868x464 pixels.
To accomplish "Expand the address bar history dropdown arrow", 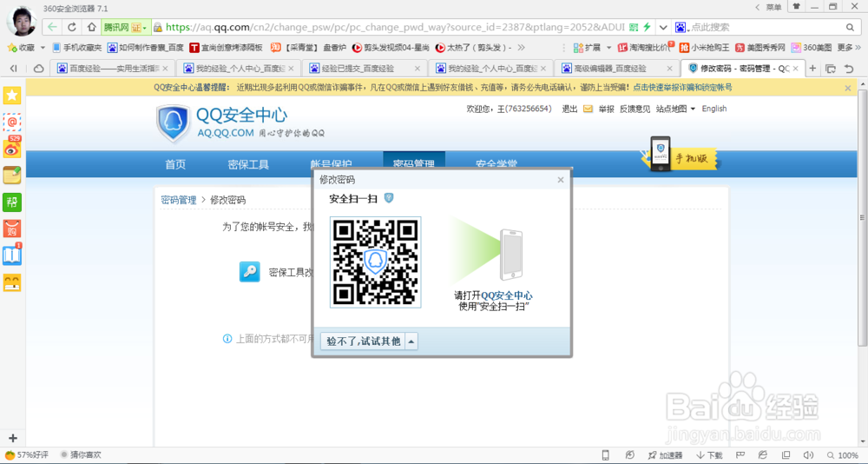I will [662, 27].
